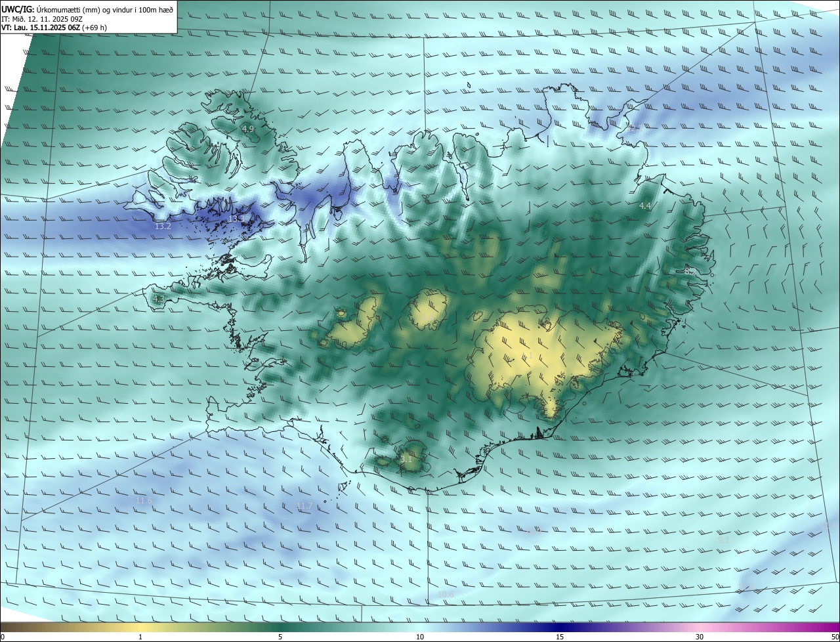Screen dimensions: 840x642
Task: Click the 10 tick on the color scale
Action: coord(420,637)
